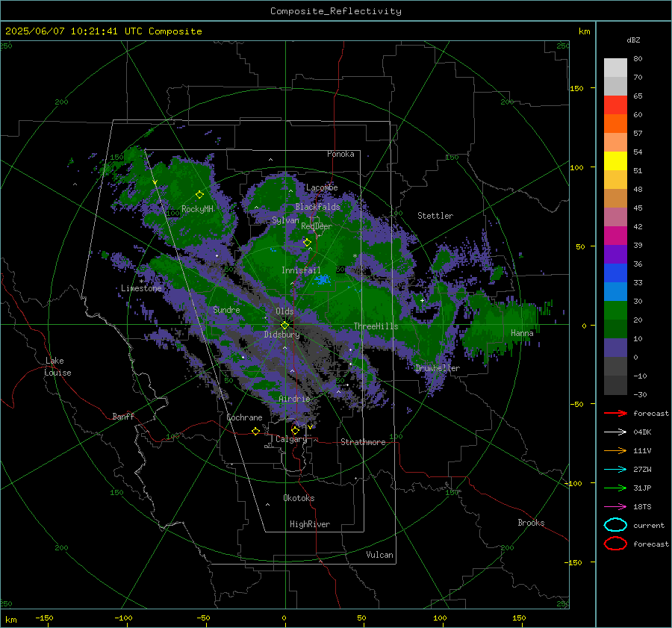Click the magenta 18TS arrow in legend
This screenshot has height=628, width=672.
[615, 507]
